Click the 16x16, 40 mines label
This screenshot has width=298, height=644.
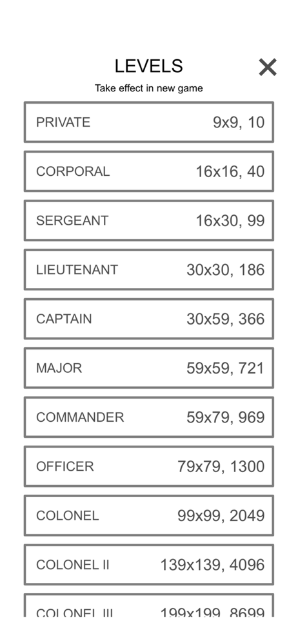230,172
